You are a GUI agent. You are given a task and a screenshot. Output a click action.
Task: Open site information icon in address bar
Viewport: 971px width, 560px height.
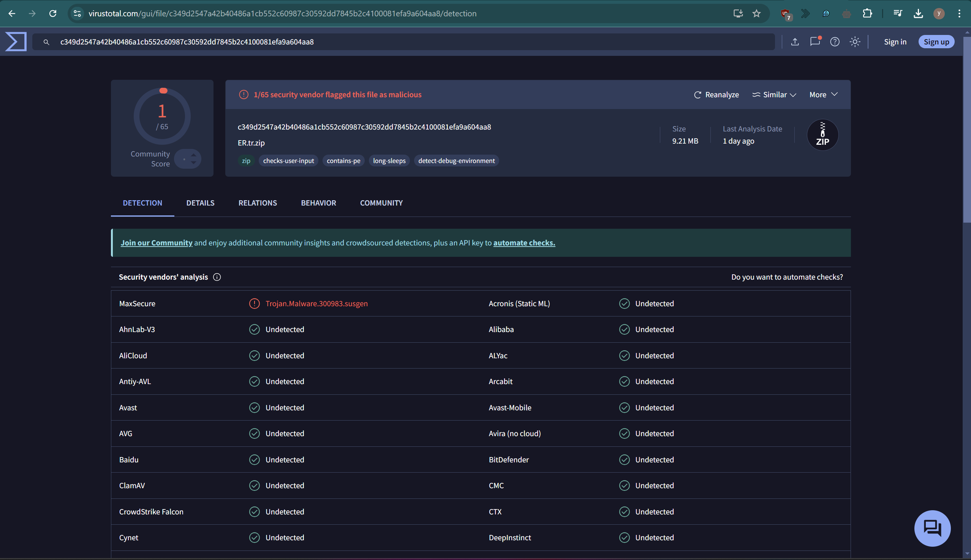pyautogui.click(x=77, y=13)
